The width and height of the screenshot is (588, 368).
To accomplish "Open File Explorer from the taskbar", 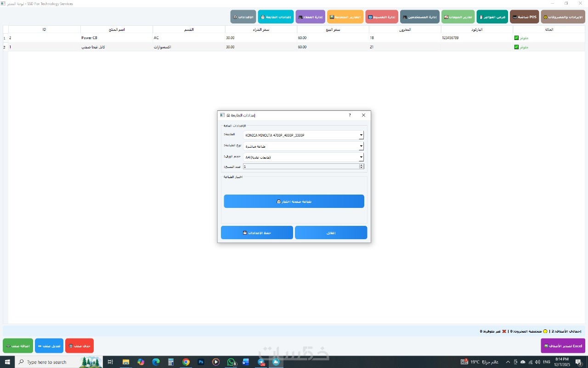I will click(x=125, y=362).
